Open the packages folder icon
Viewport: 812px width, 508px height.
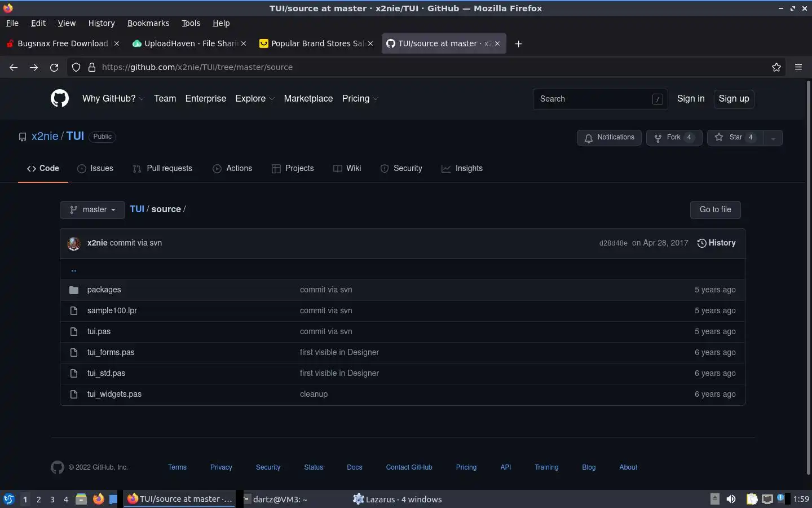coord(74,290)
